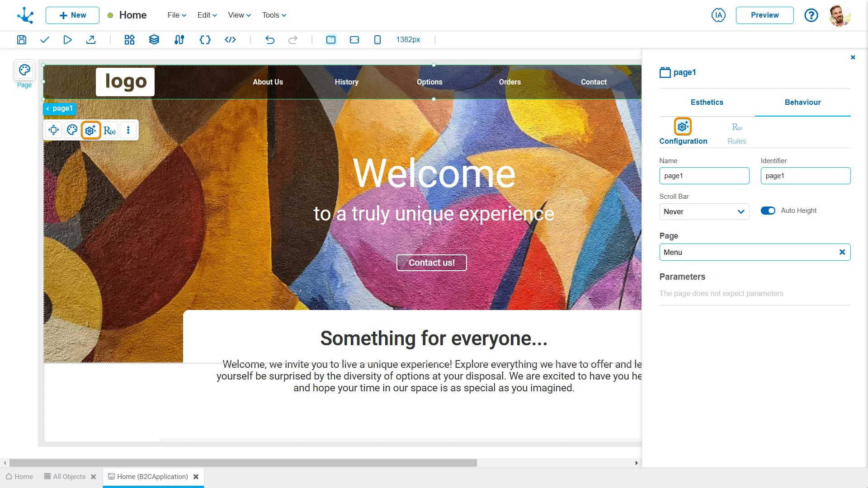Switch to Behaviour tab in panel
The width and height of the screenshot is (868, 488).
click(802, 103)
